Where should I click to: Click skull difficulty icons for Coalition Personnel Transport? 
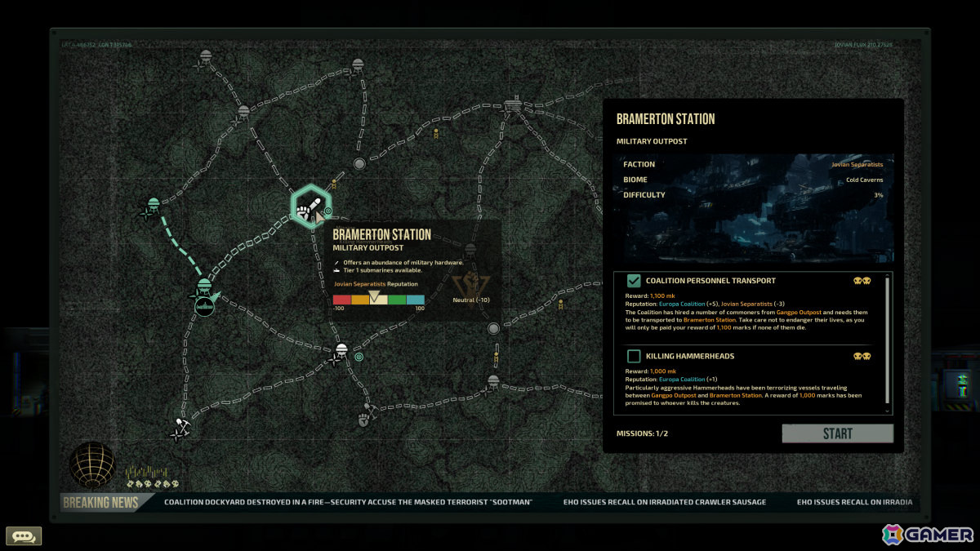point(862,281)
